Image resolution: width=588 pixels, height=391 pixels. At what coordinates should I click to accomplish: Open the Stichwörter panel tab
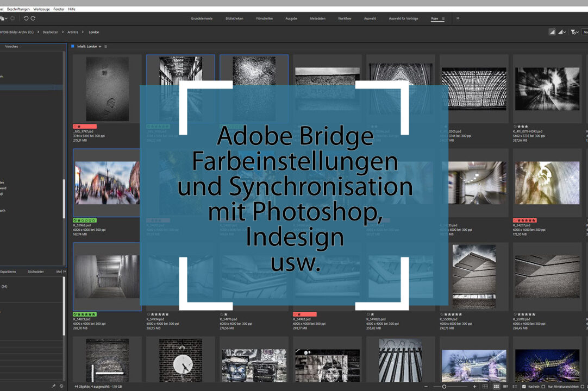click(x=36, y=272)
